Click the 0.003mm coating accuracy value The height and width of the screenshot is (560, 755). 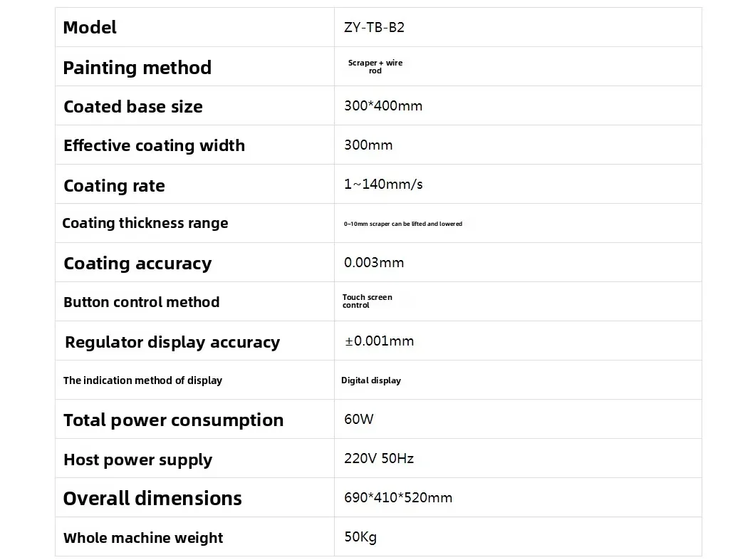coord(373,263)
